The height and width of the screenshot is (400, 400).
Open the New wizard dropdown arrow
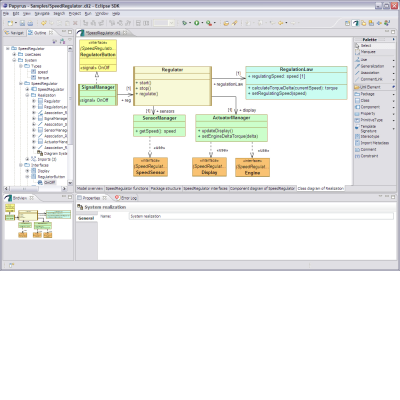(x=16, y=23)
